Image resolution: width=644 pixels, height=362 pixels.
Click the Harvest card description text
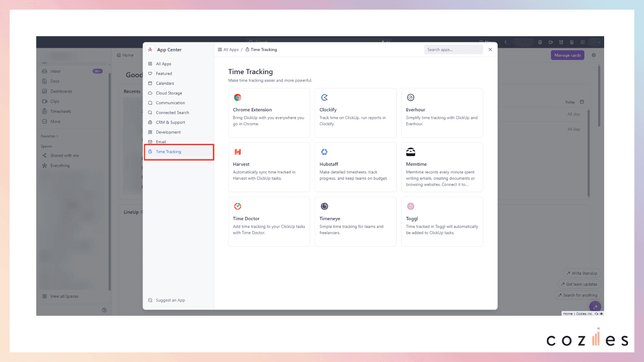click(x=264, y=175)
